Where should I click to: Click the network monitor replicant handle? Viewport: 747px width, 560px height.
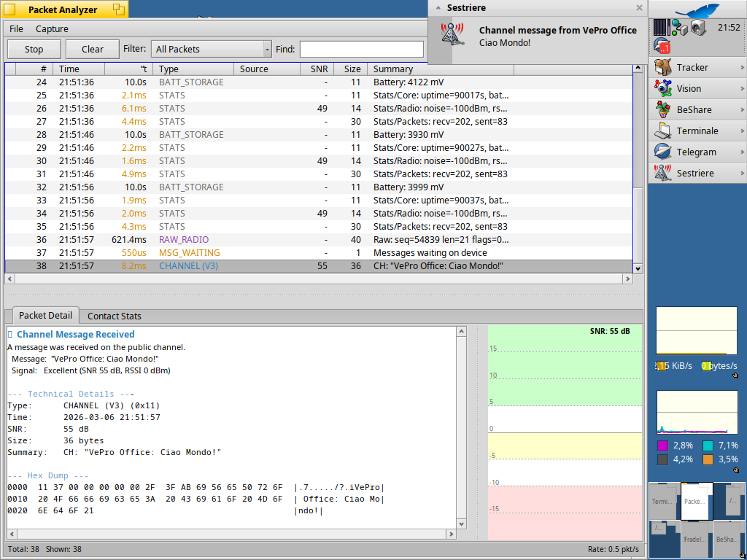tap(736, 376)
